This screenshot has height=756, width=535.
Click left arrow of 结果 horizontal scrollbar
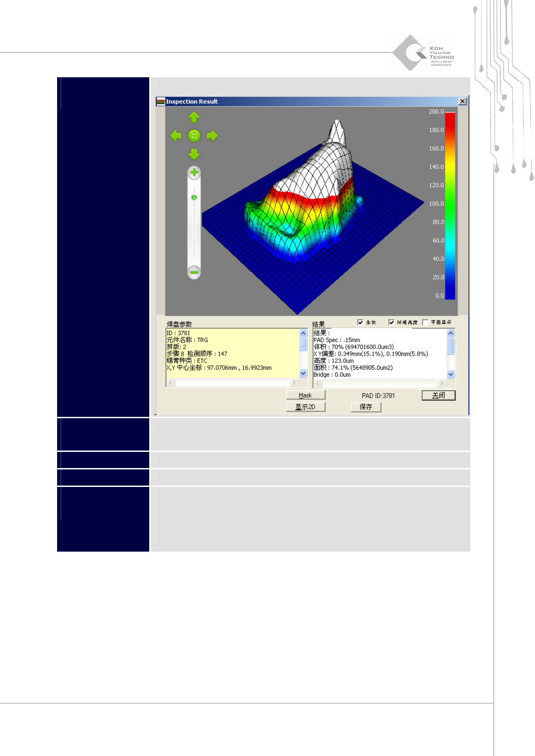point(318,383)
